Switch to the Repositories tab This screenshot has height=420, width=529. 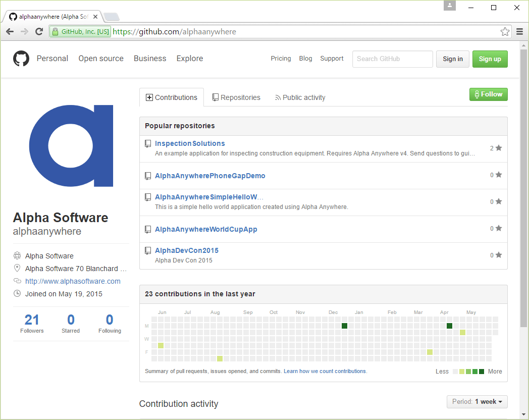click(x=236, y=97)
